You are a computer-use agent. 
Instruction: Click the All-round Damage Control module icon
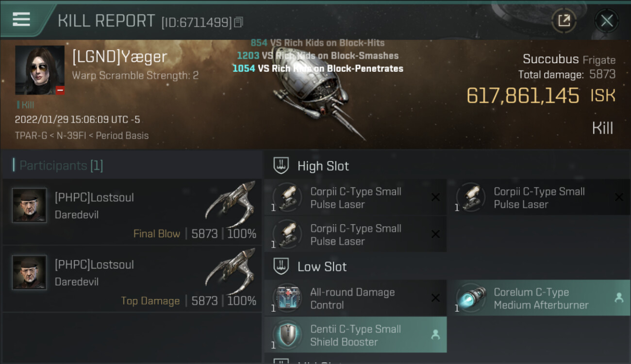[287, 298]
